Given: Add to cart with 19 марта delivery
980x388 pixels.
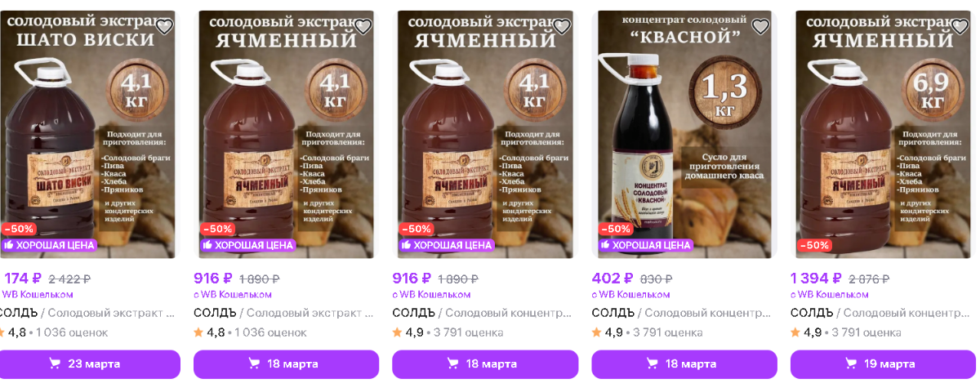Looking at the screenshot, I should click(884, 364).
